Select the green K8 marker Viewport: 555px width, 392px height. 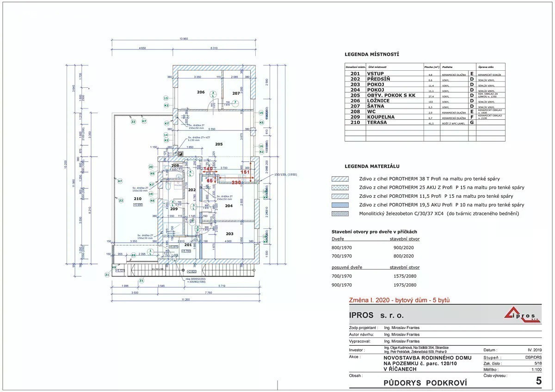[x=114, y=267]
